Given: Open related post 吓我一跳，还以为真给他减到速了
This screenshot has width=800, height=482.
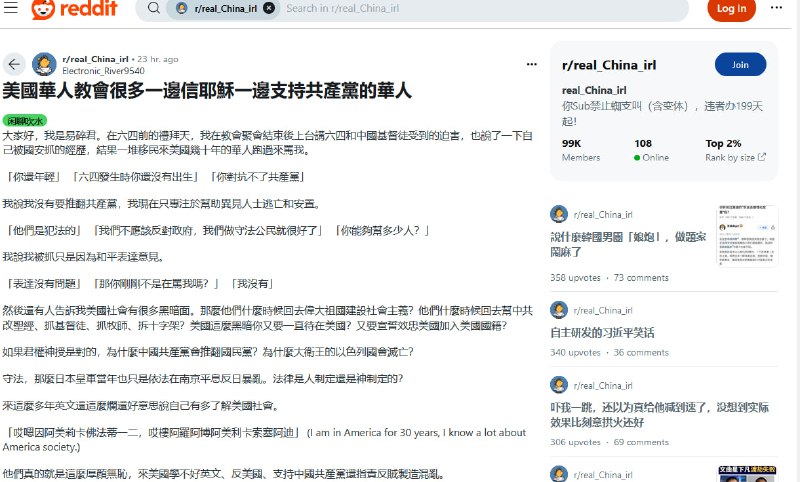Looking at the screenshot, I should (x=659, y=415).
